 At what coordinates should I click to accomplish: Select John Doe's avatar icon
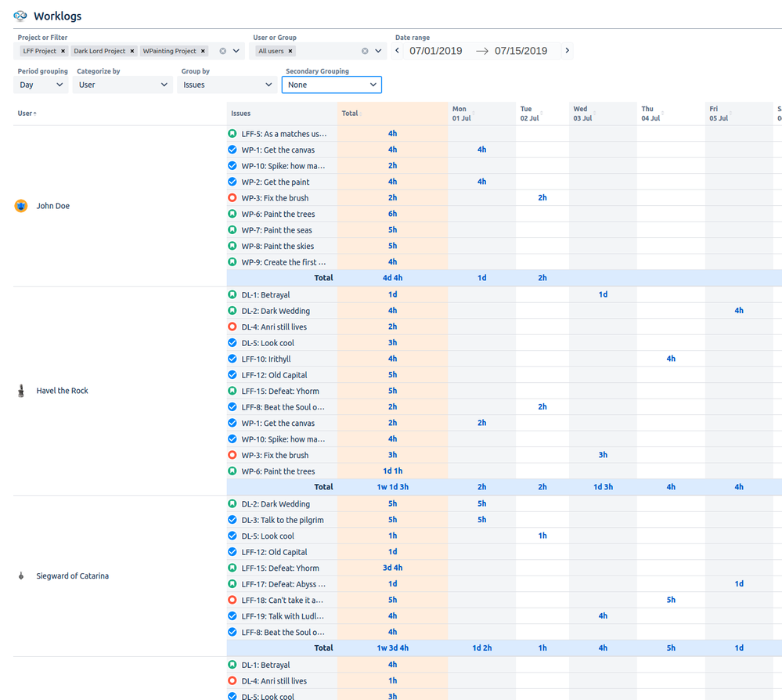(x=20, y=205)
